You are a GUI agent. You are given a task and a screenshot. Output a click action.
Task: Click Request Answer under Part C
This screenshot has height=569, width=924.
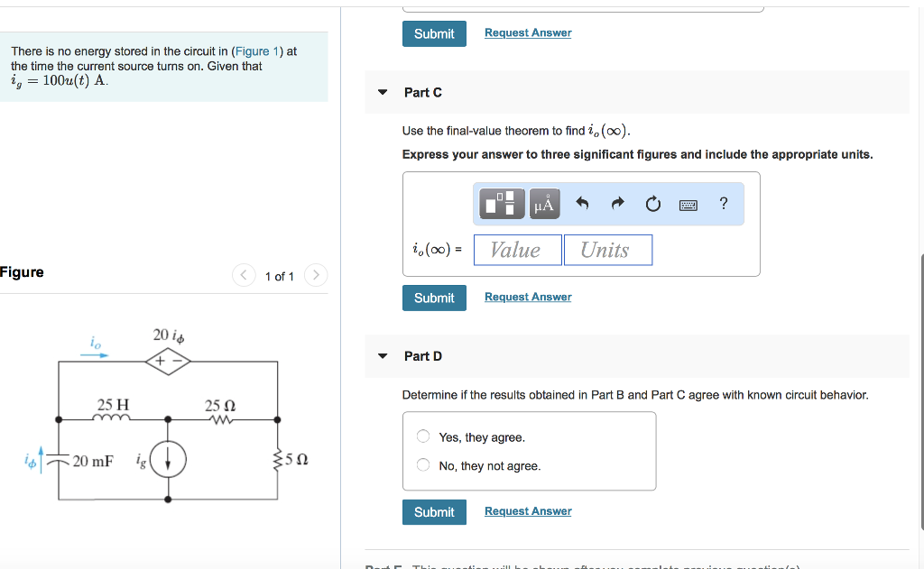(x=527, y=297)
